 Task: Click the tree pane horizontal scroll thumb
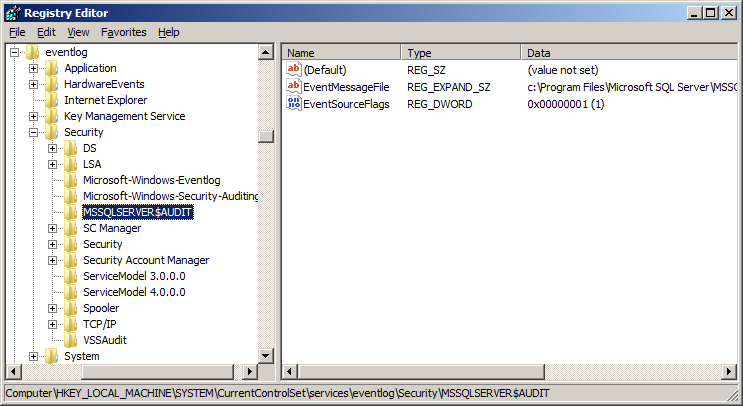pyautogui.click(x=158, y=372)
